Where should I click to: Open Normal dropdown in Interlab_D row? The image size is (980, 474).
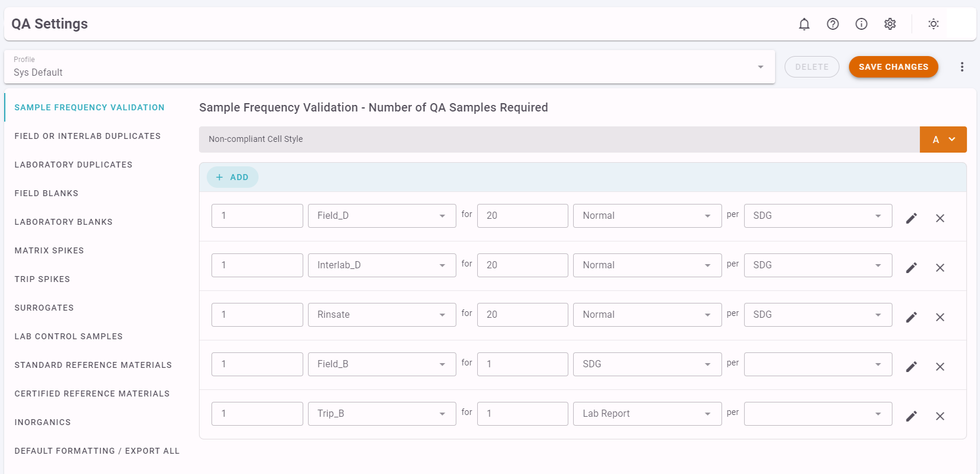click(648, 265)
